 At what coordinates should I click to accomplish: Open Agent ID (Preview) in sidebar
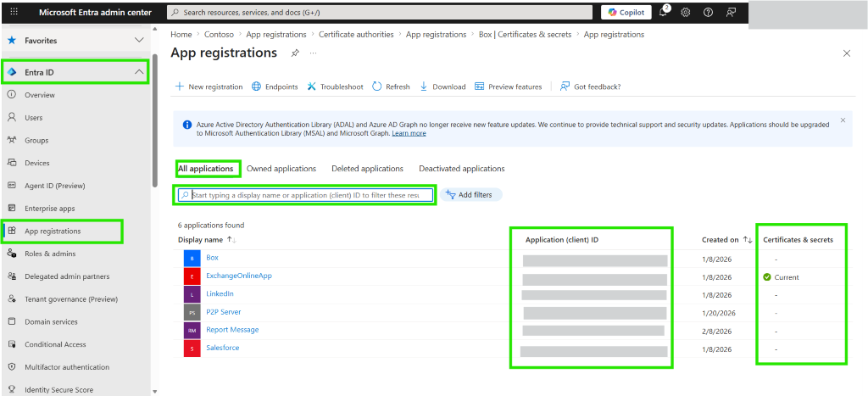point(55,186)
